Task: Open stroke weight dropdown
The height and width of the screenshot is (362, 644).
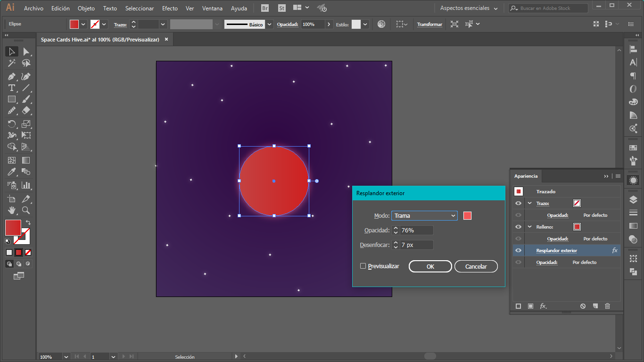Action: tap(163, 24)
